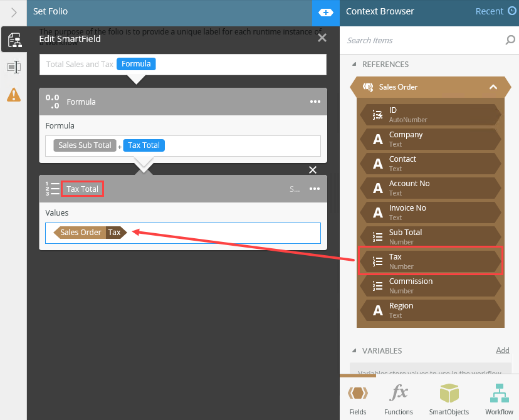Select the Region text field

point(430,310)
